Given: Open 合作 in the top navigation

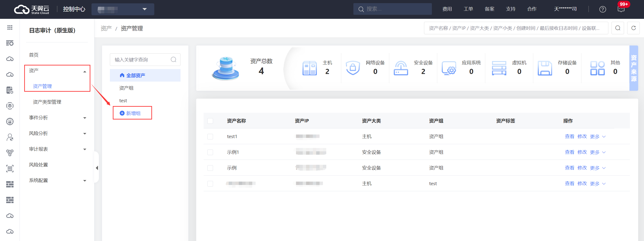Looking at the screenshot, I should coord(532,9).
